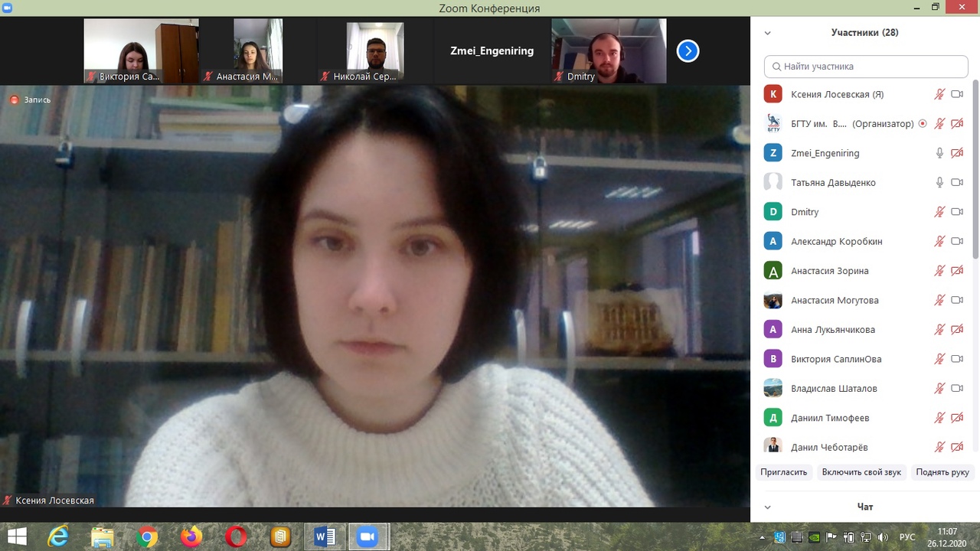The width and height of the screenshot is (980, 551).
Task: Click camera icon in Dmitry row
Action: tap(956, 212)
